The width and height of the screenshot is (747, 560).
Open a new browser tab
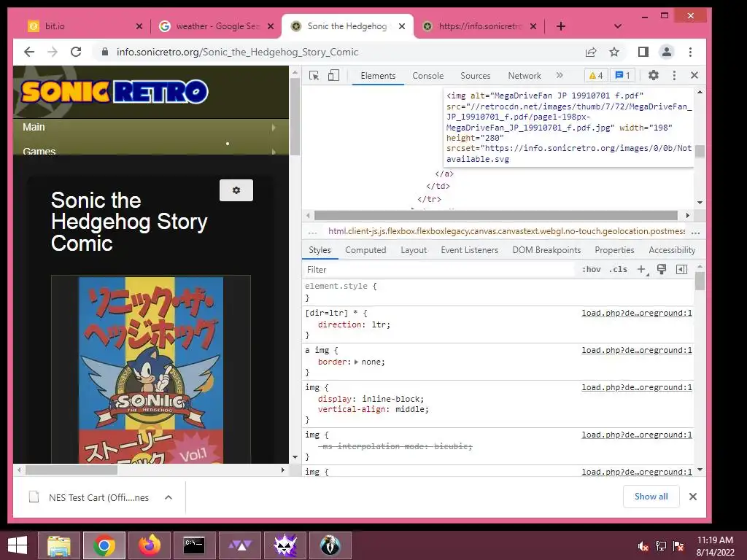pyautogui.click(x=561, y=26)
